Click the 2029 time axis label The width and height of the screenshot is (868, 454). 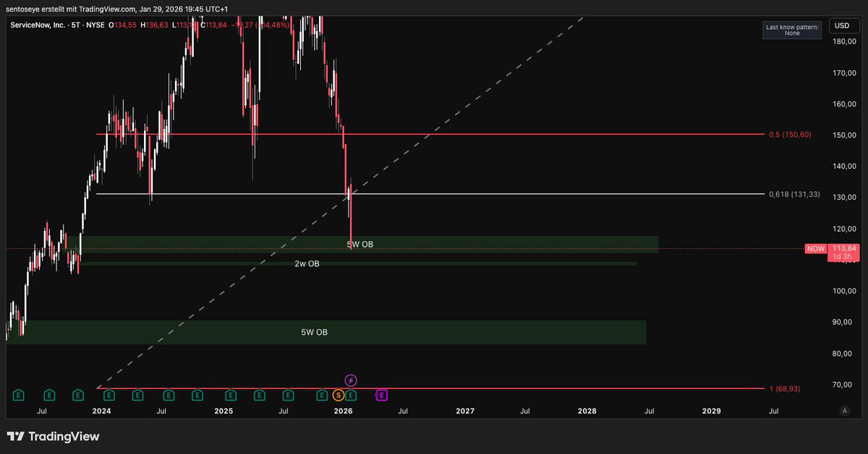click(712, 411)
